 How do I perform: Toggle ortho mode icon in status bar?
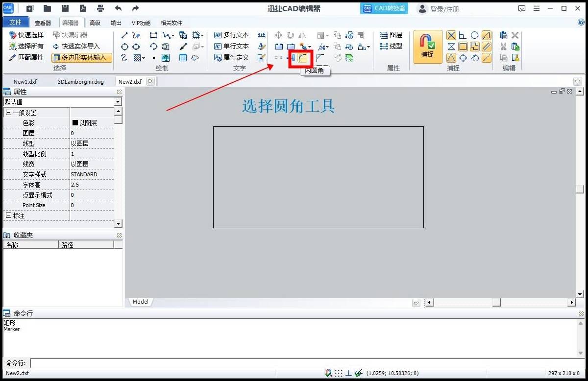pos(348,373)
